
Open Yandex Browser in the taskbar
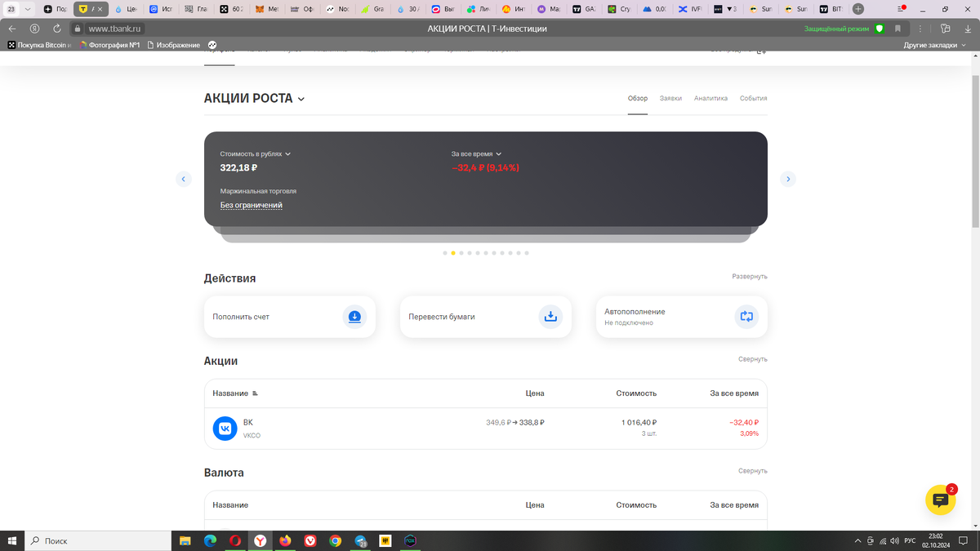click(259, 540)
